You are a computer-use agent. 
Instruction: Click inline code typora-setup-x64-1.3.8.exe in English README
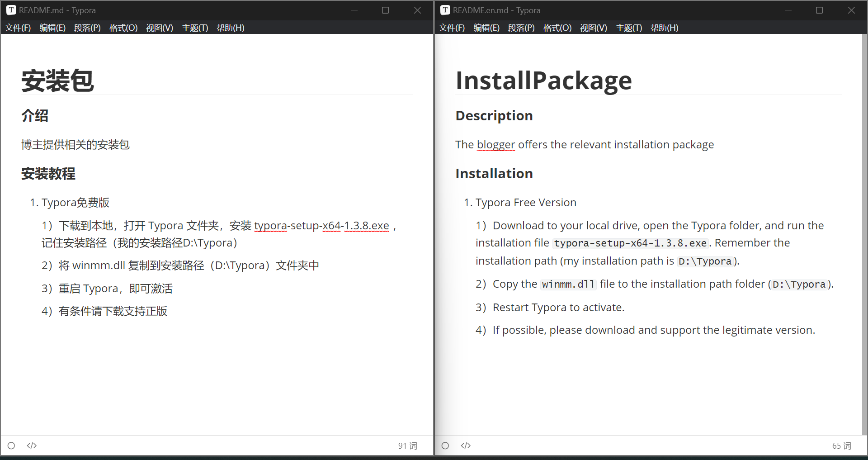(630, 243)
